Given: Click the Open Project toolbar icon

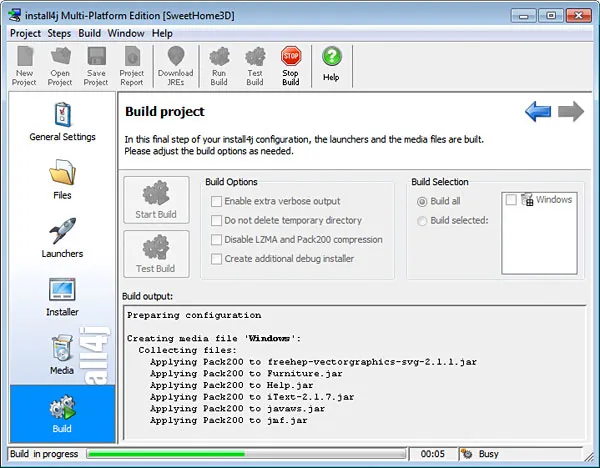Looking at the screenshot, I should point(60,65).
